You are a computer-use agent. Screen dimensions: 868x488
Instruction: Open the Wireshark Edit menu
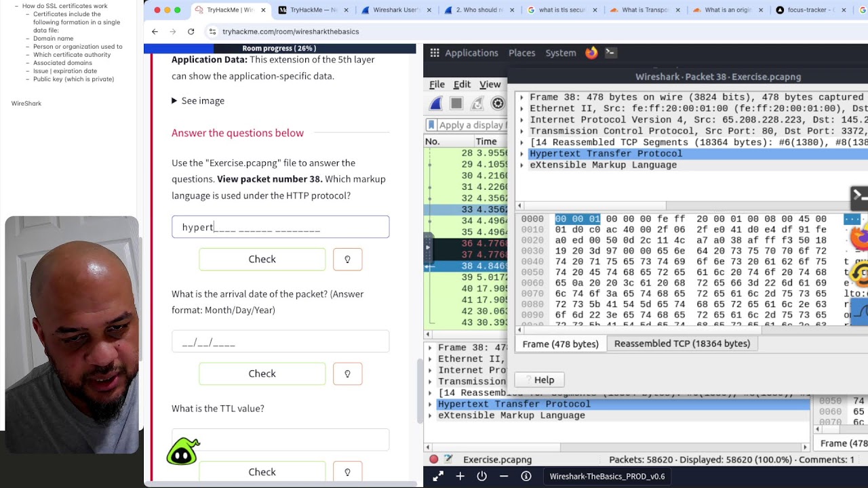(x=462, y=84)
